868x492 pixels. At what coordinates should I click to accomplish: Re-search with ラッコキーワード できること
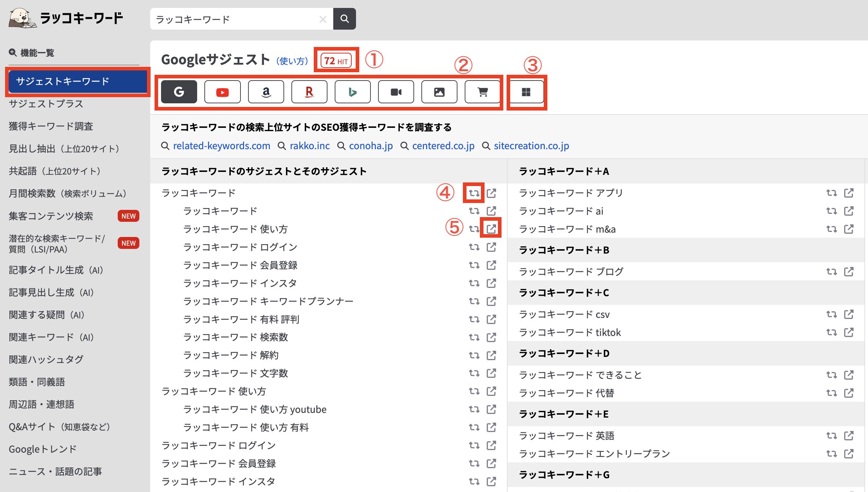[x=832, y=375]
